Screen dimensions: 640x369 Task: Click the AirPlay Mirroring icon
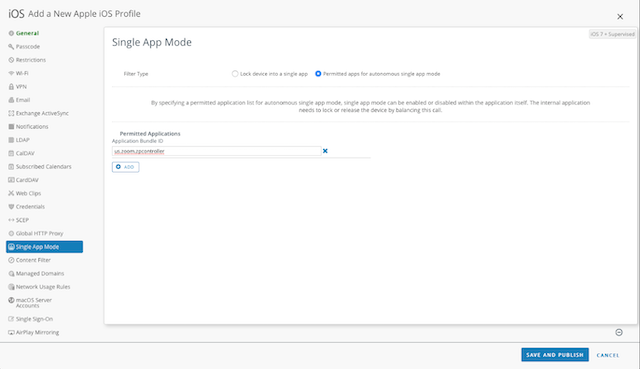11,332
